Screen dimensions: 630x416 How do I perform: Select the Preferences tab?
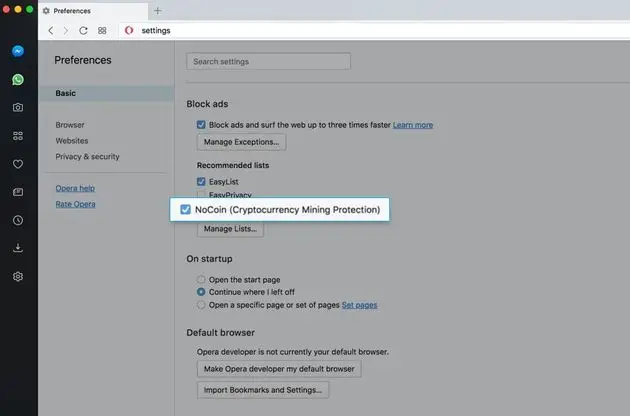pyautogui.click(x=93, y=11)
